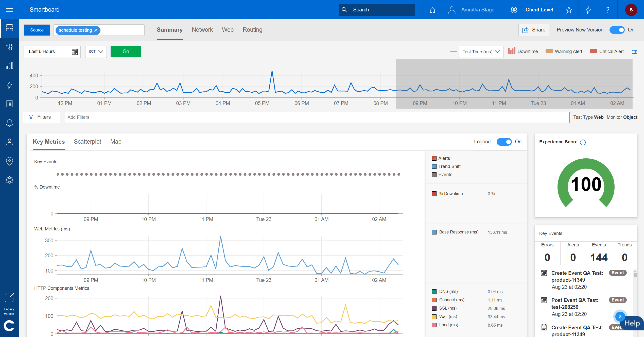Click the Event badge on Create Event product-11349
The width and height of the screenshot is (644, 337).
[x=618, y=273]
